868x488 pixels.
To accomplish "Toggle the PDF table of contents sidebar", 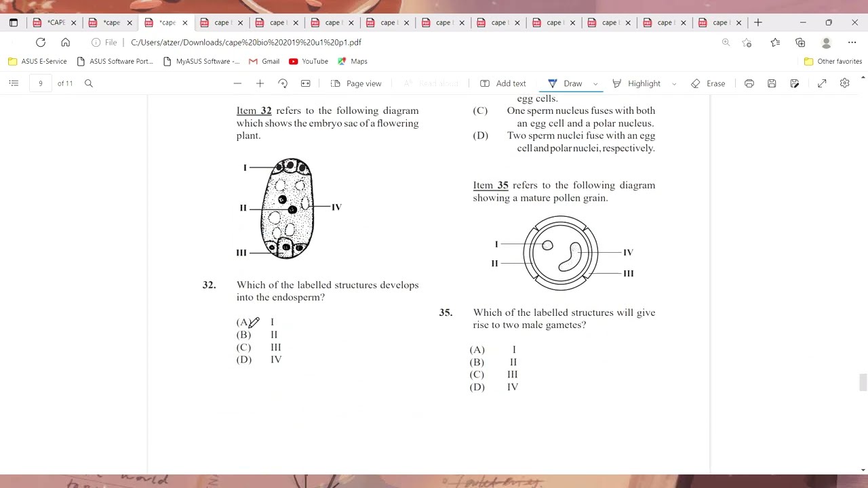I will coord(14,83).
